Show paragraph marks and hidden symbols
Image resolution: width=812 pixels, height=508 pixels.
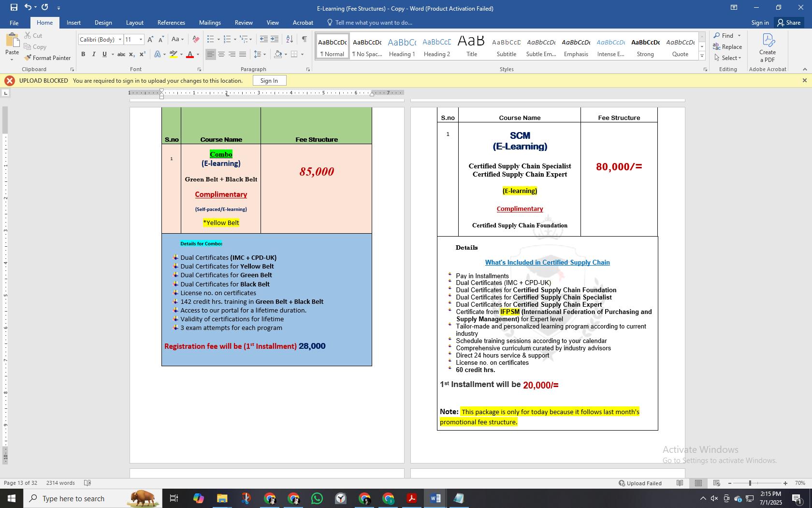(x=304, y=39)
